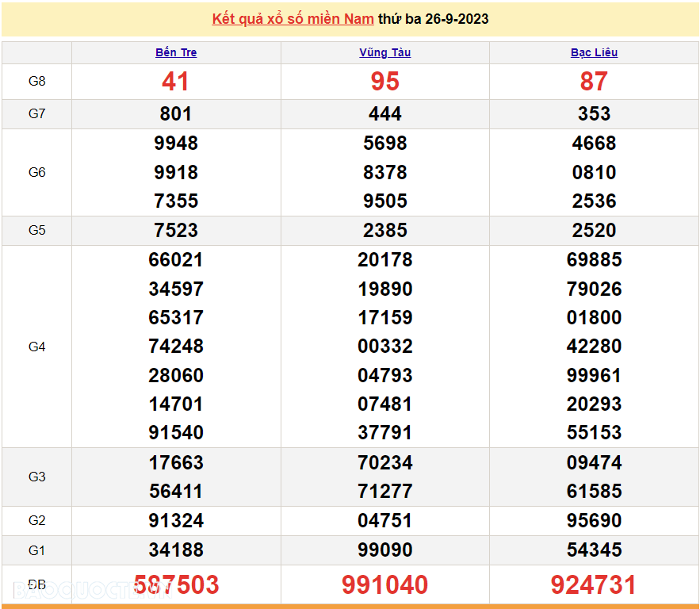Open the Bạc Liêu province link
Viewport: 700px width, 609px height.
(594, 52)
